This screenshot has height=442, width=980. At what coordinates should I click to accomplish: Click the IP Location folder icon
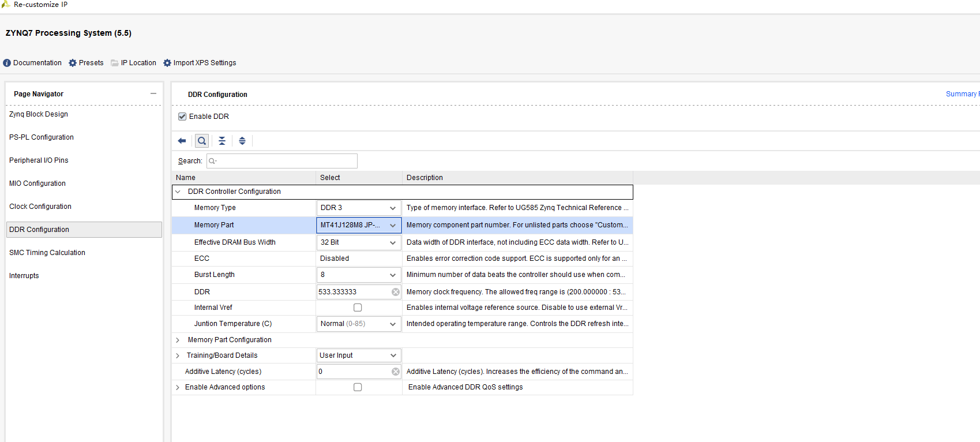click(x=115, y=63)
